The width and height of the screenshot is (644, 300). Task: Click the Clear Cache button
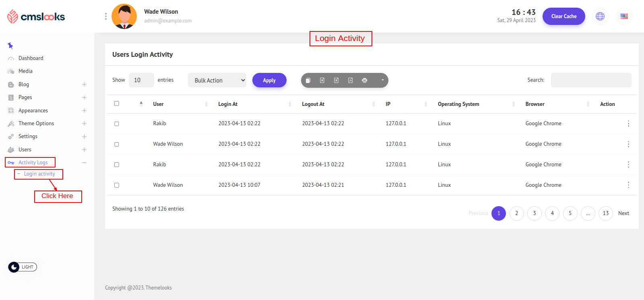click(x=563, y=17)
